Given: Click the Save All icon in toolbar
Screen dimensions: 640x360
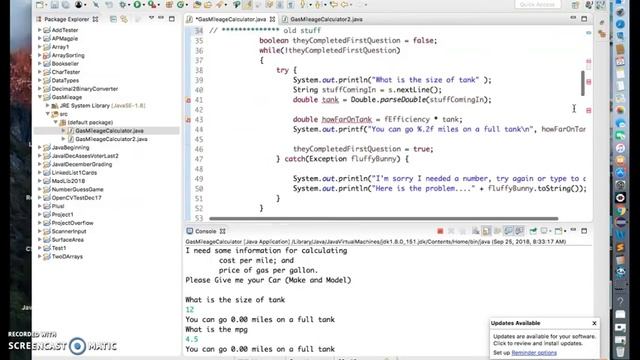Looking at the screenshot, I should click(65, 4).
